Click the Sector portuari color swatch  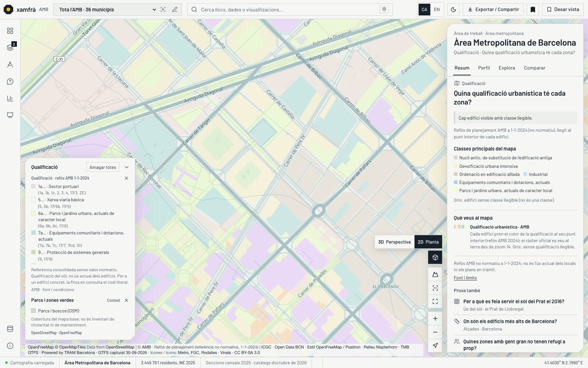(x=33, y=187)
